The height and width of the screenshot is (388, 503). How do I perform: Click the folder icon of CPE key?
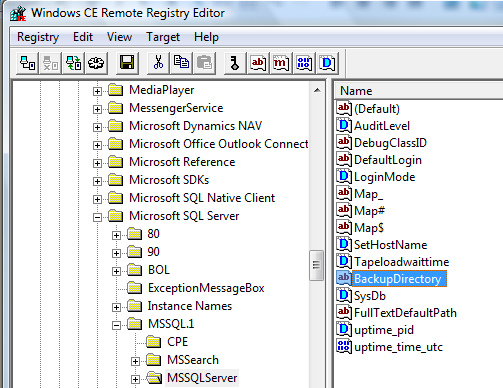154,342
